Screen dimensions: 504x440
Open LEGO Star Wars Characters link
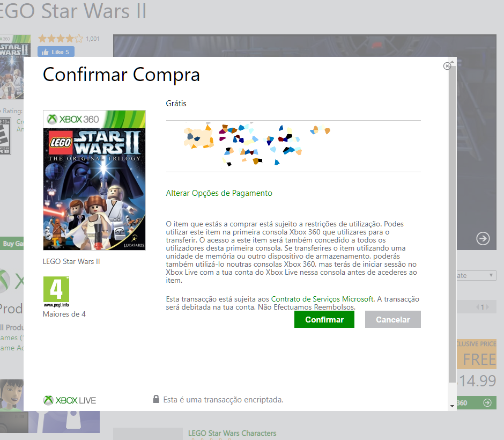click(232, 433)
